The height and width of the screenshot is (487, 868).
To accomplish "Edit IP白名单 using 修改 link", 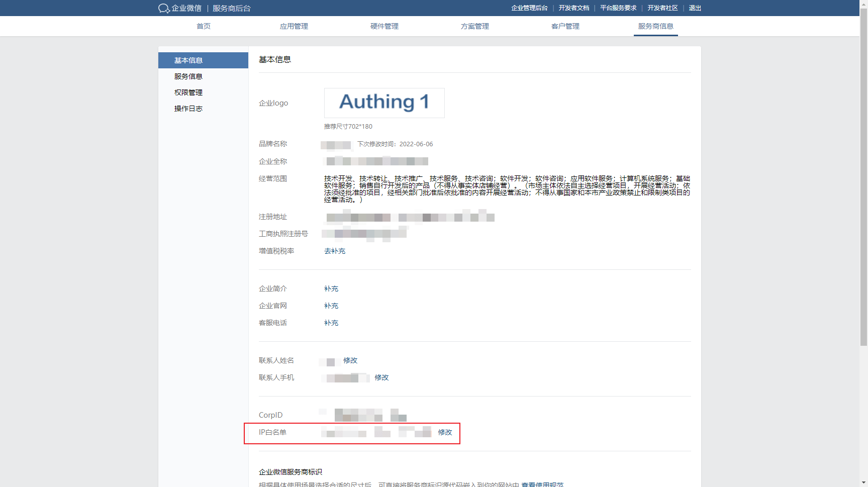I will click(445, 432).
